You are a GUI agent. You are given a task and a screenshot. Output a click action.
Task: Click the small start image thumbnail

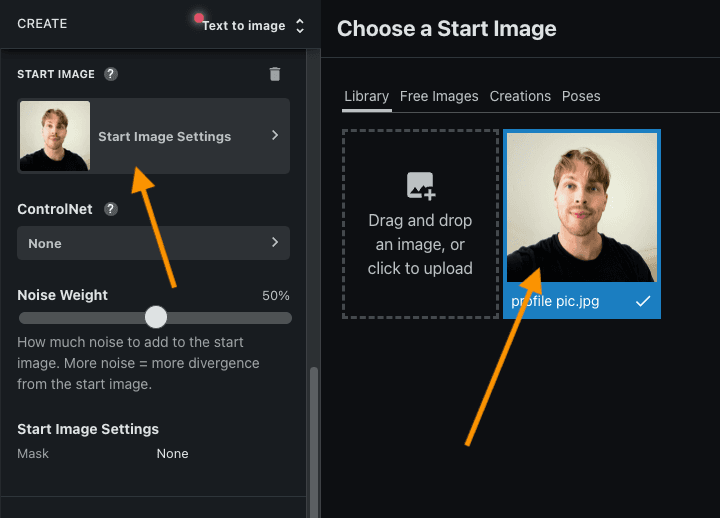[x=55, y=136]
